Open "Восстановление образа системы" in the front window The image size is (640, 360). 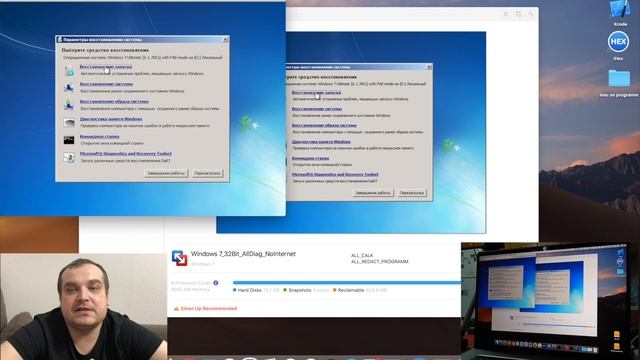click(x=114, y=101)
